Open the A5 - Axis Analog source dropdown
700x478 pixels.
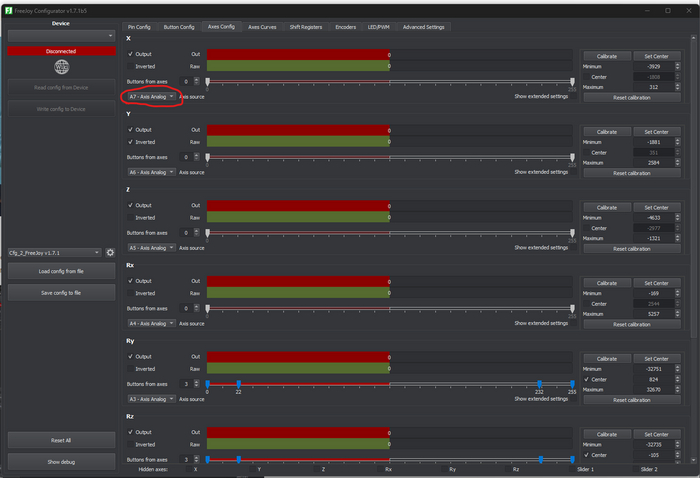(x=151, y=248)
